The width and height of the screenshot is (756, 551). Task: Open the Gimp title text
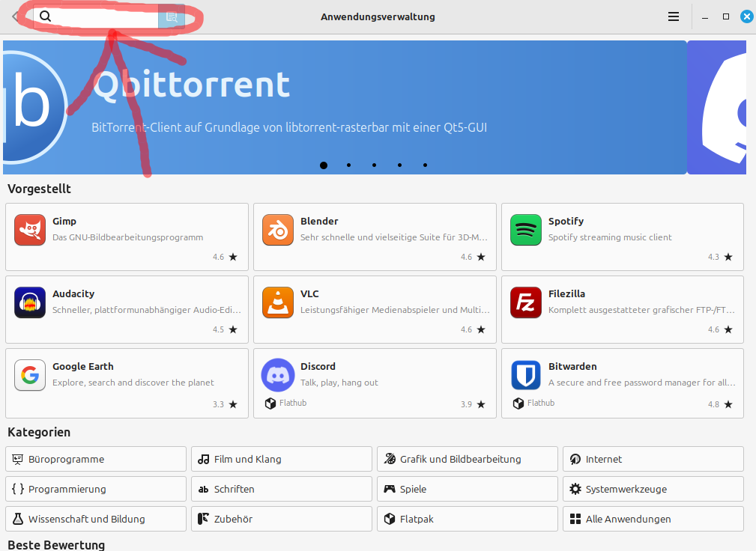64,221
